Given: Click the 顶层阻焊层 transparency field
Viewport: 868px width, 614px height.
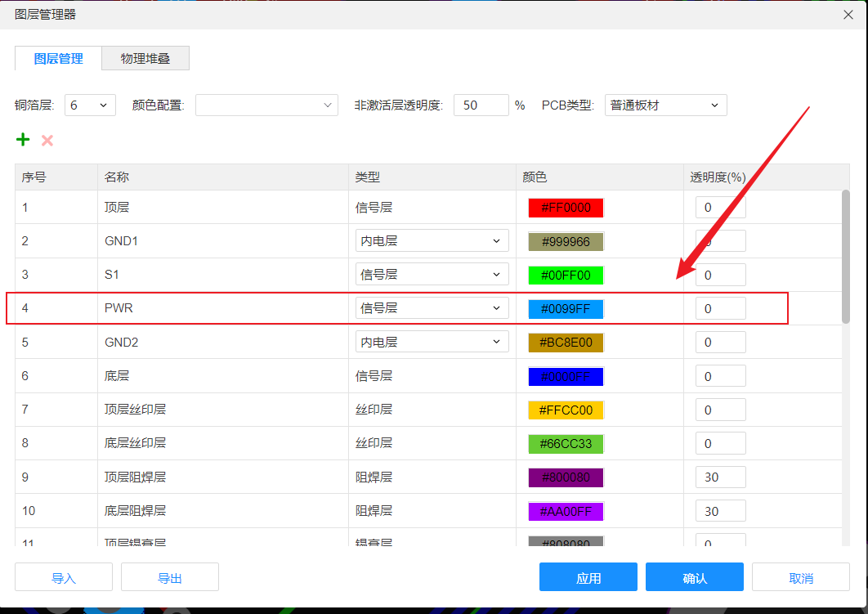Looking at the screenshot, I should 720,477.
